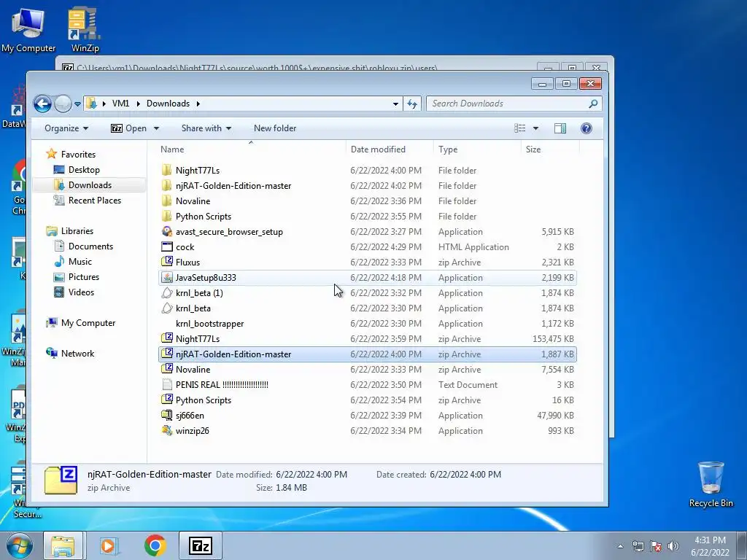Select the Fluxus zip archive icon

pos(167,262)
